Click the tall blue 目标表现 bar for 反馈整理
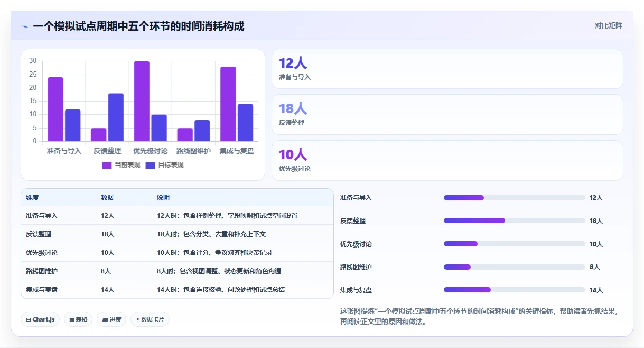Screen dimensions: 644x348 pos(116,117)
